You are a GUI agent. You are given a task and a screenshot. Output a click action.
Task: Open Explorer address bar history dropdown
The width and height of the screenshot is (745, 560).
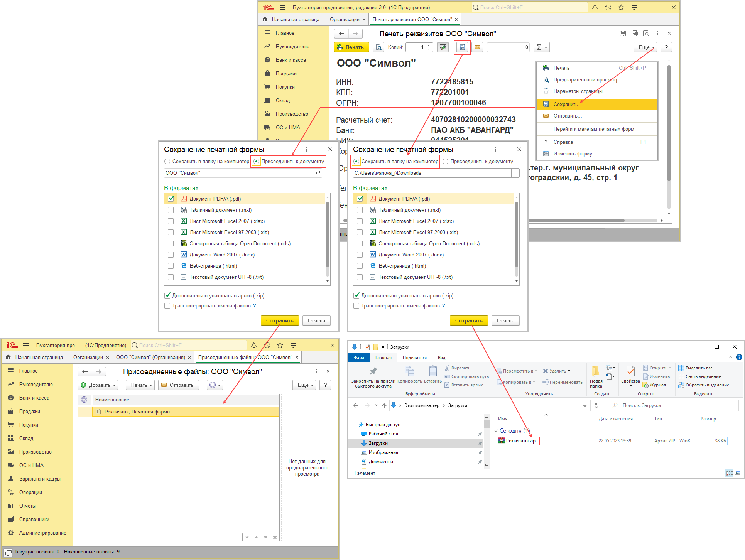[585, 405]
